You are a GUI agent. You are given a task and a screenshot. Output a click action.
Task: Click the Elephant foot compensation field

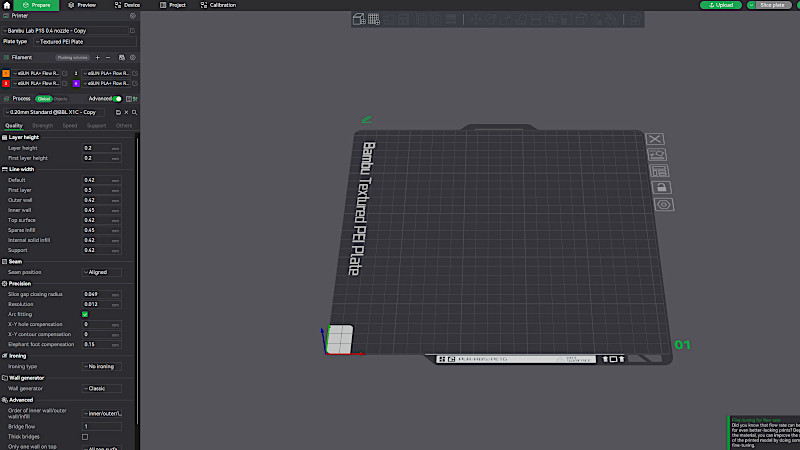tap(102, 344)
